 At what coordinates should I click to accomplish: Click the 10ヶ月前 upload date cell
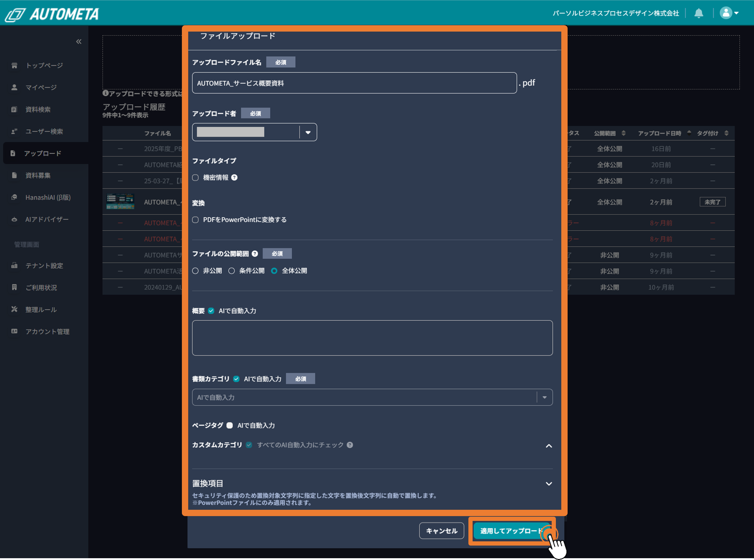point(661,288)
